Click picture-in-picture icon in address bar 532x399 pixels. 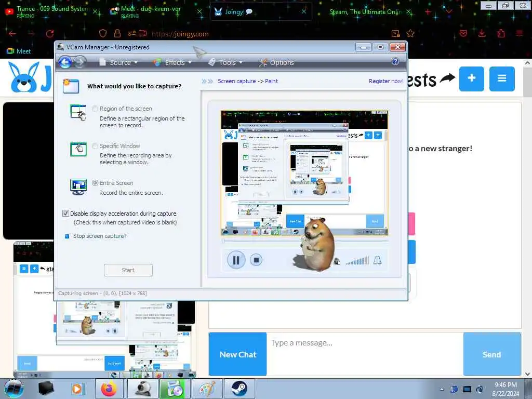click(395, 33)
